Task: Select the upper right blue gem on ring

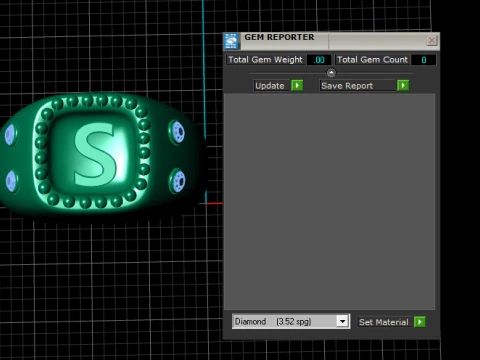Action: pos(178,132)
